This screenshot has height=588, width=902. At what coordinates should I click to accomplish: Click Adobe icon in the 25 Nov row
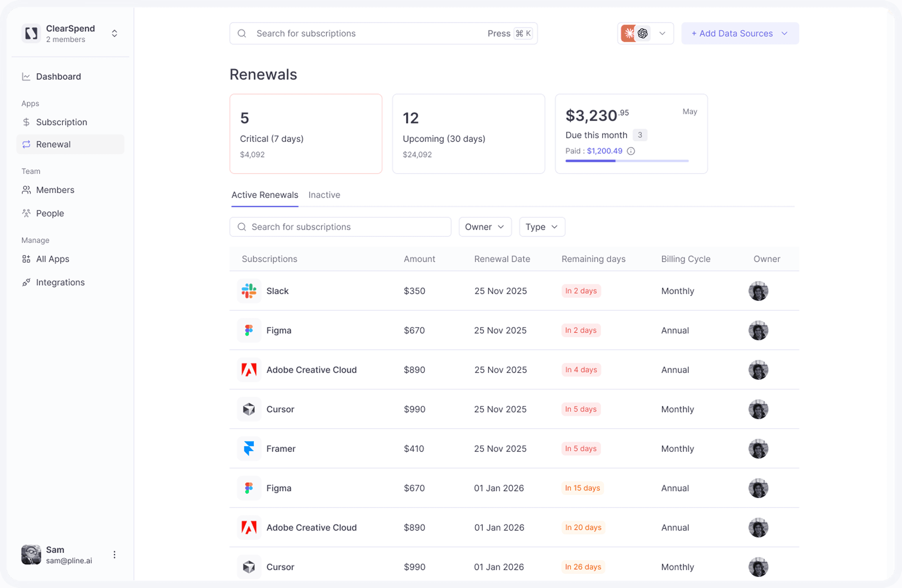coord(249,369)
